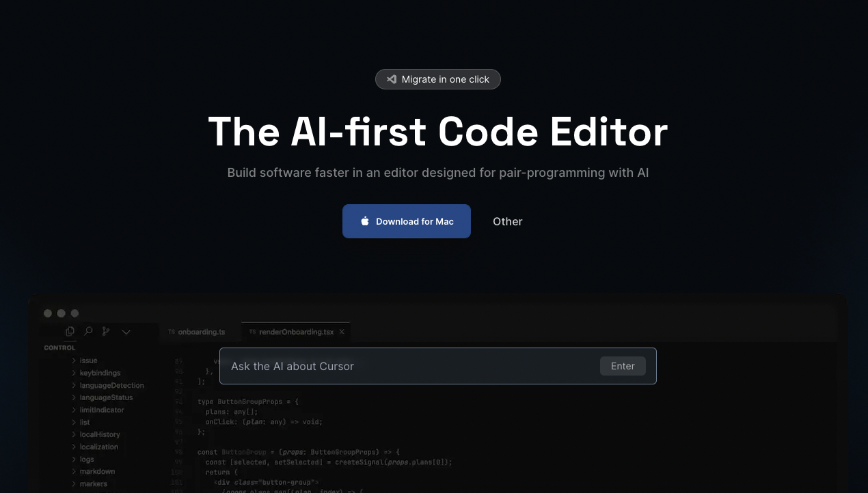Select the markdown folder in tree
The height and width of the screenshot is (493, 868).
pyautogui.click(x=93, y=471)
